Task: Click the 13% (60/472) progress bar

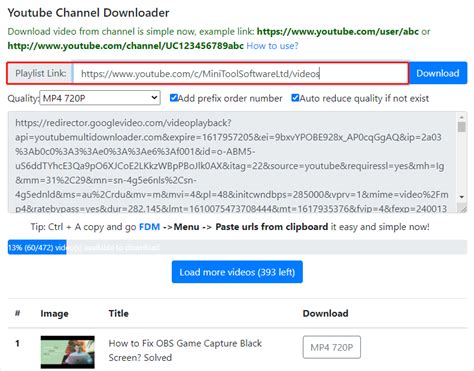Action: click(237, 248)
